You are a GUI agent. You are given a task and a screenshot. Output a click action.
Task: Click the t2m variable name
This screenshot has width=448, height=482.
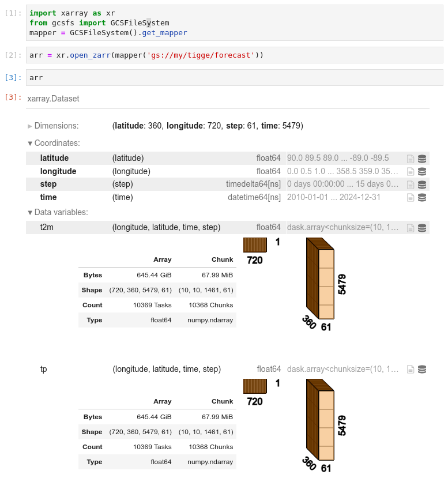click(47, 227)
